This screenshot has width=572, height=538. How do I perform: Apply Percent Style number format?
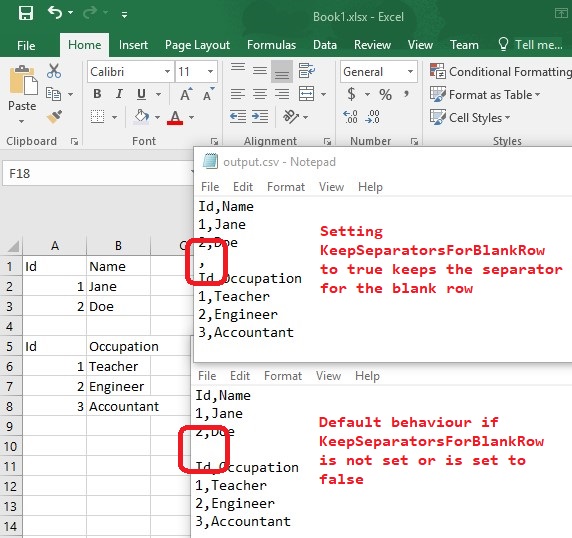(385, 95)
